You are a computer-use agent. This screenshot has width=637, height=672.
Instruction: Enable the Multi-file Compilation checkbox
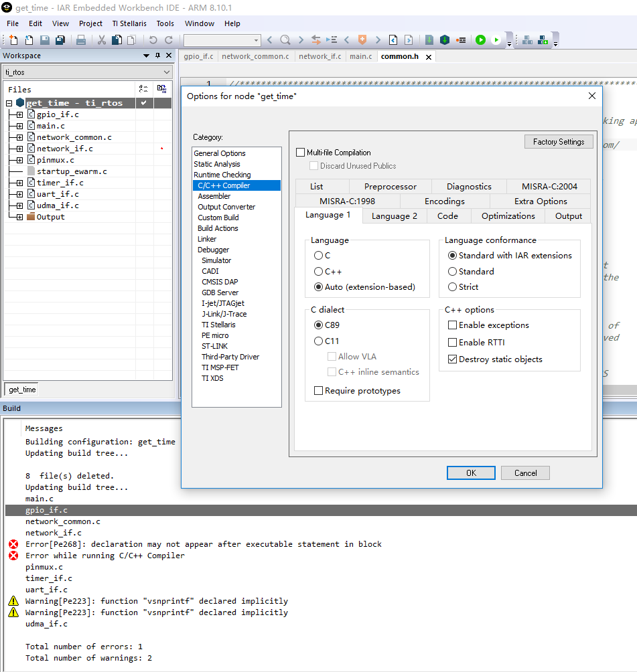tap(301, 153)
